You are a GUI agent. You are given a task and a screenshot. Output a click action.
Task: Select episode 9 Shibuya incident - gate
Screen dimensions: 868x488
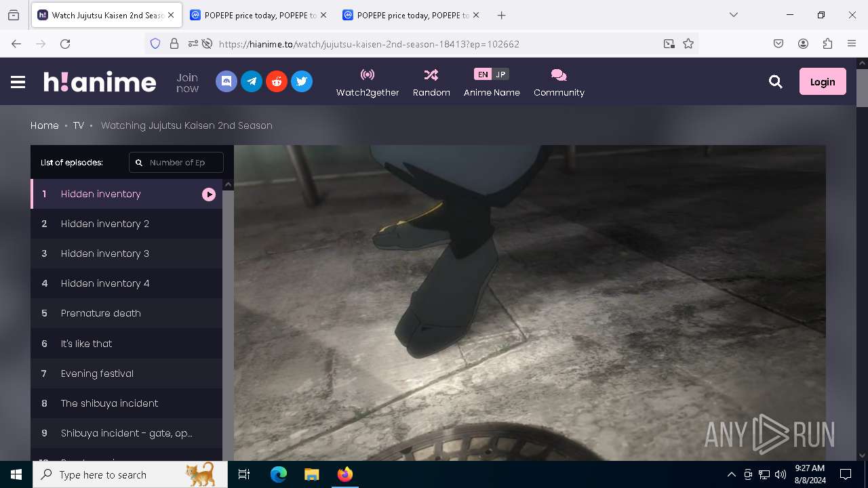tap(126, 433)
